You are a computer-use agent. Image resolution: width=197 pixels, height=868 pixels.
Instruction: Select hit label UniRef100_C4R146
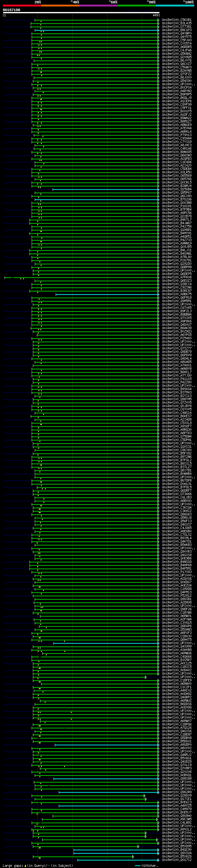point(176,149)
